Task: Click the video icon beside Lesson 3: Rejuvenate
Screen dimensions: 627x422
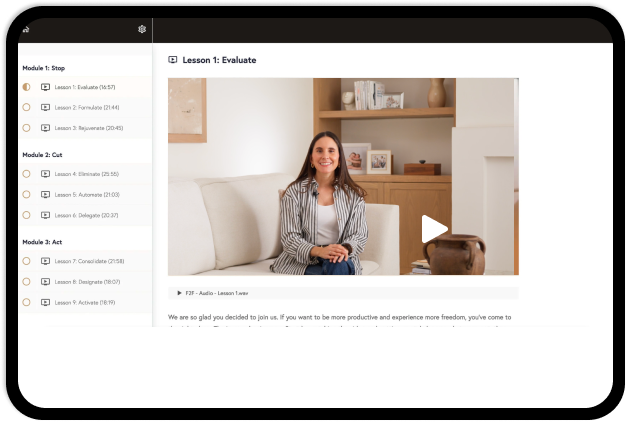Action: pyautogui.click(x=45, y=128)
